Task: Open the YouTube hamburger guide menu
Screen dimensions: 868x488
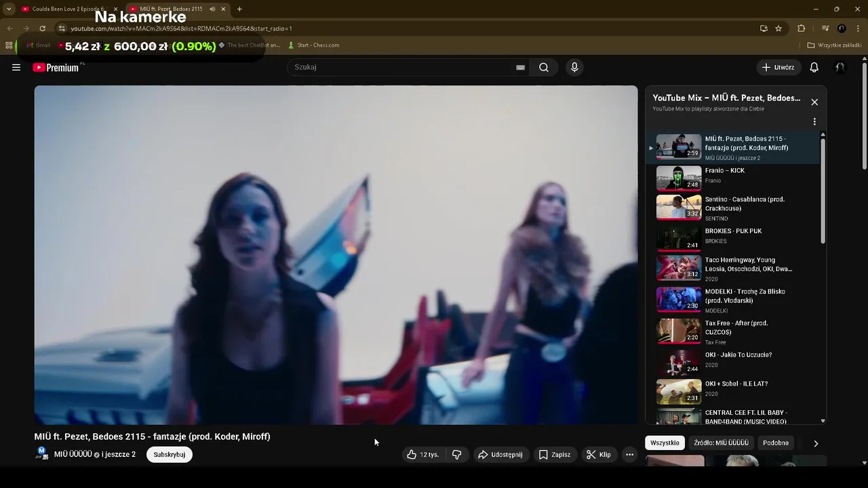Action: point(16,67)
